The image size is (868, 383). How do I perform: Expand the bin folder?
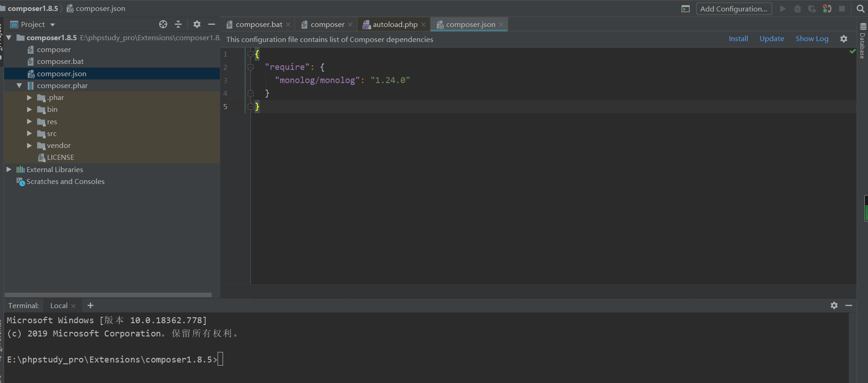point(29,109)
